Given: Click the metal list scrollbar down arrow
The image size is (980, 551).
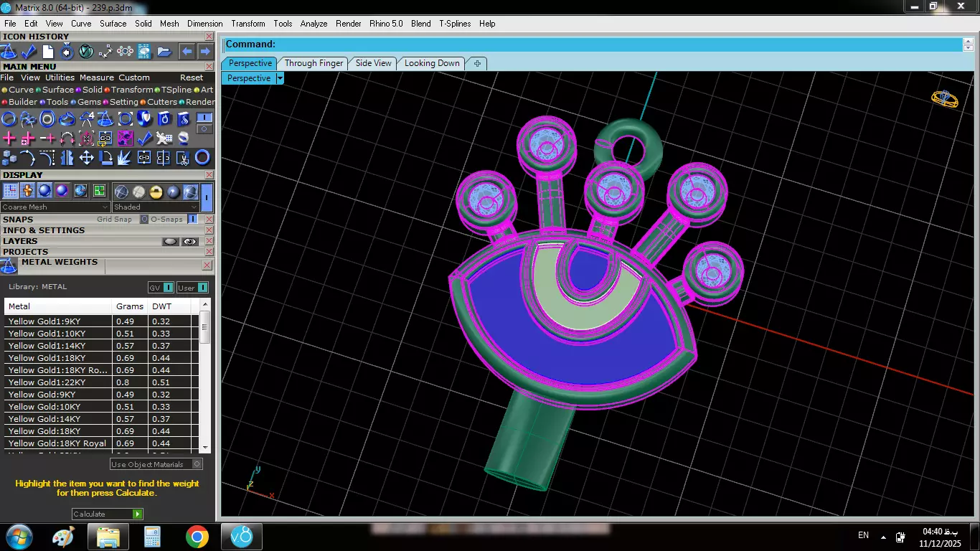Looking at the screenshot, I should tap(206, 447).
